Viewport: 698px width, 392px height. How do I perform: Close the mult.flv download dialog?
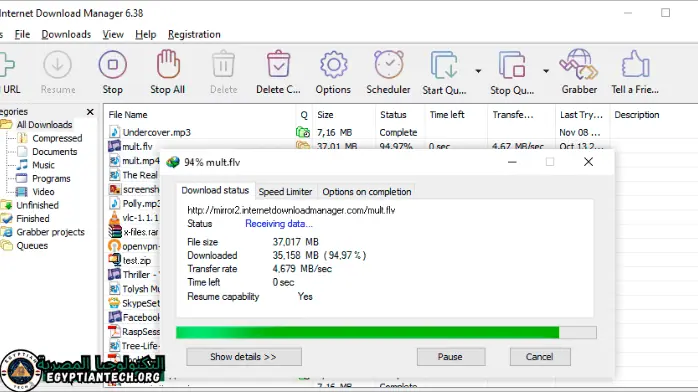tap(588, 162)
